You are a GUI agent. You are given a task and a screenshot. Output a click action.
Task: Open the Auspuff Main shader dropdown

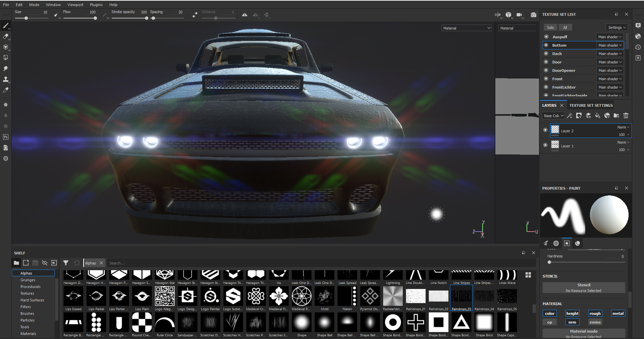tap(610, 37)
